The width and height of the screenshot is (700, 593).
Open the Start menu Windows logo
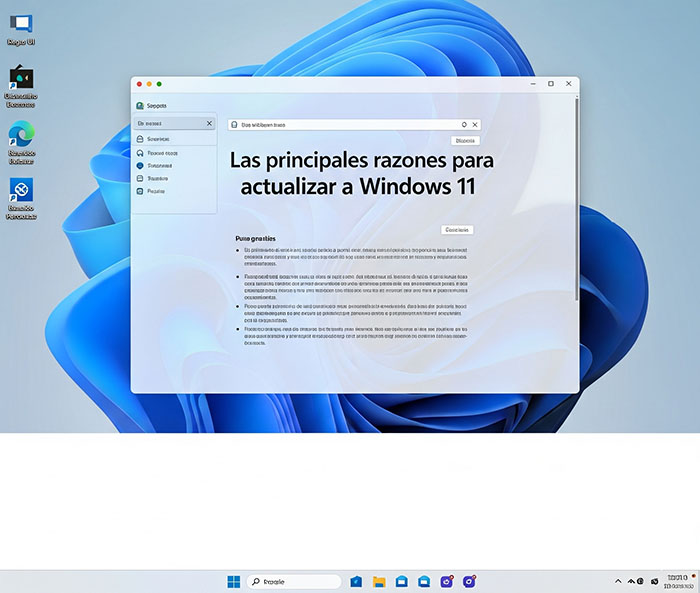pyautogui.click(x=233, y=581)
